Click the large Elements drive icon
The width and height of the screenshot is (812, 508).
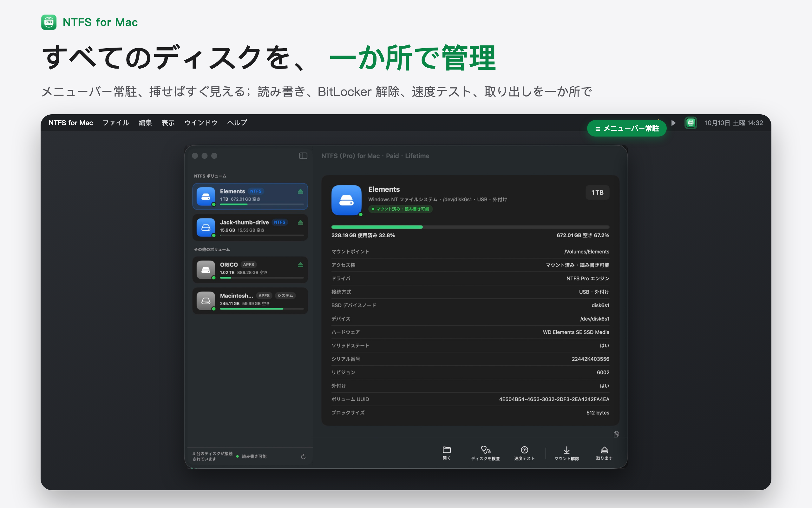346,200
